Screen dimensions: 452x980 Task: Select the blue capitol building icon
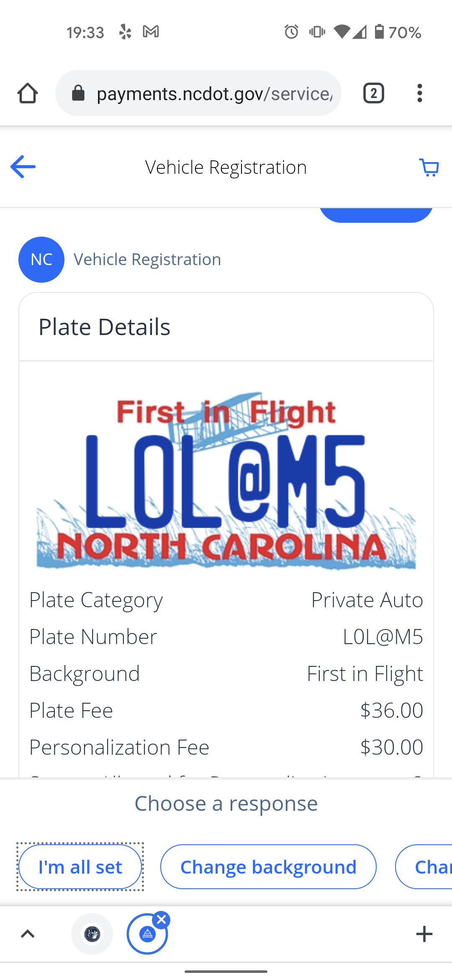point(147,935)
